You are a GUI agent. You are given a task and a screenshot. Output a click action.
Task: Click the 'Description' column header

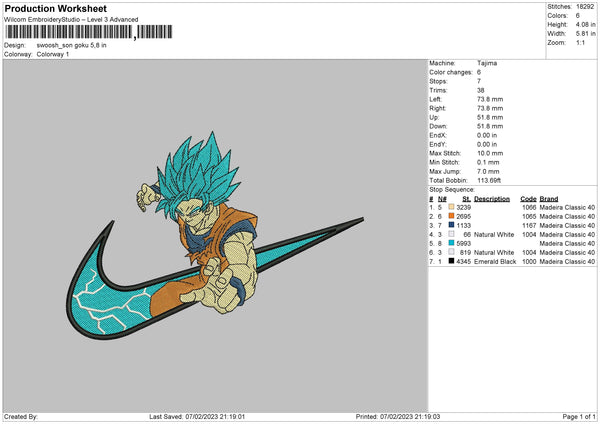coord(492,199)
